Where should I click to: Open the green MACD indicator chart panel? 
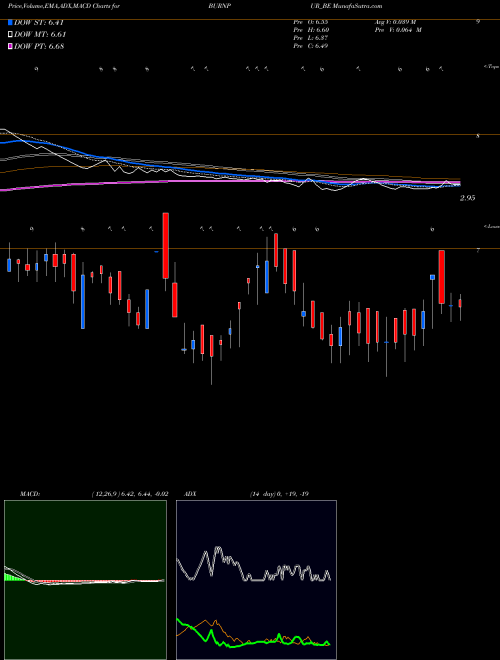pos(85,580)
